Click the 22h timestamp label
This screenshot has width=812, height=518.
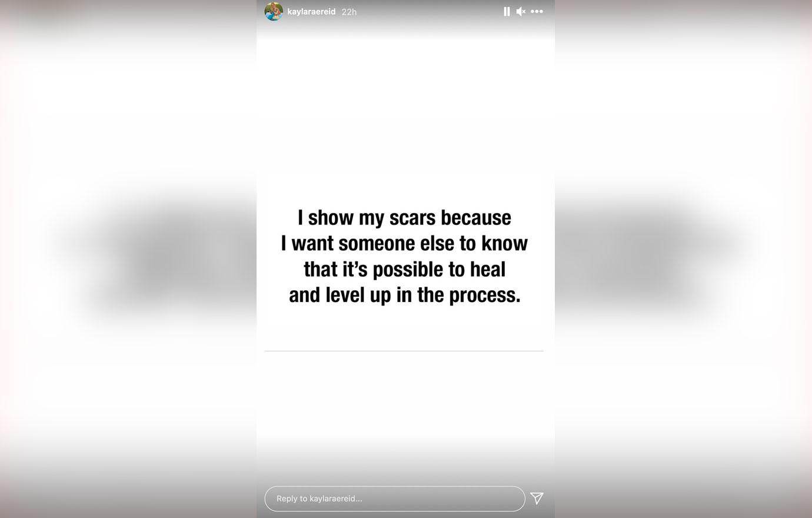pos(348,11)
